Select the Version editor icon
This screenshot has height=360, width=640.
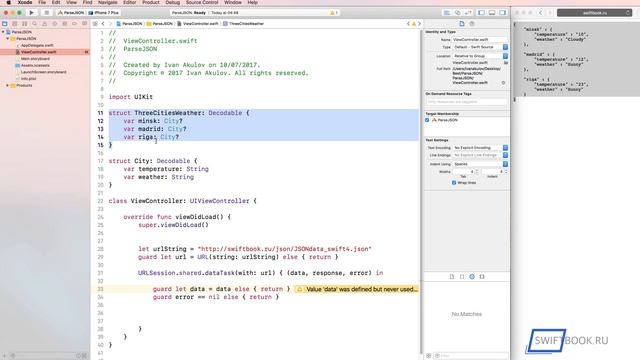pyautogui.click(x=468, y=13)
